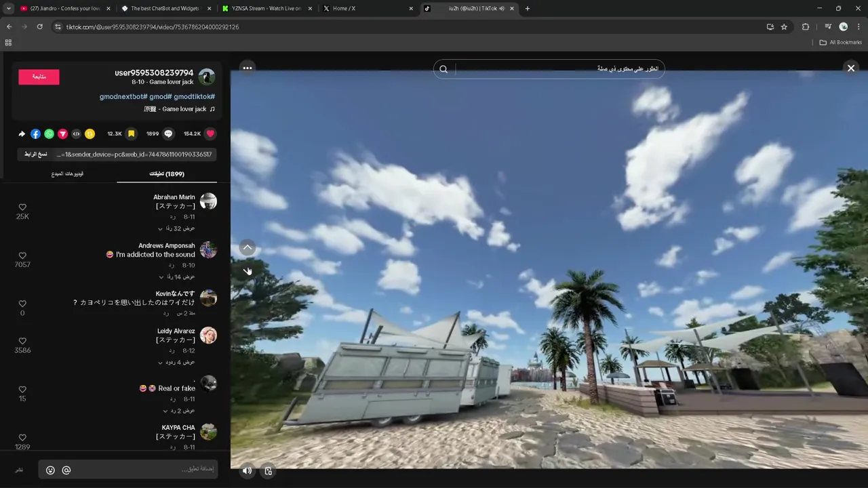Image resolution: width=868 pixels, height=488 pixels.
Task: Go to previous video with up arrow
Action: pos(248,247)
